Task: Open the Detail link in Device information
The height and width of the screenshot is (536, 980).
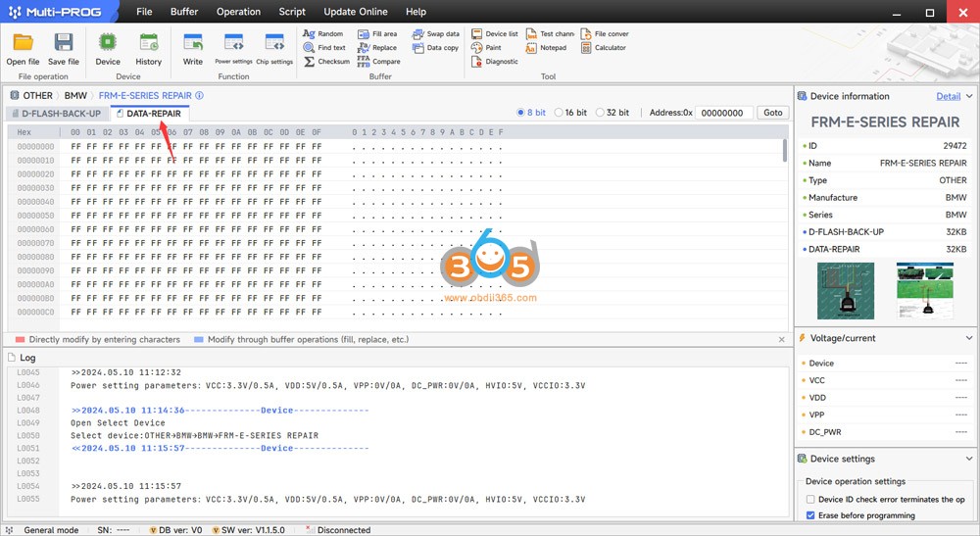Action: 948,96
